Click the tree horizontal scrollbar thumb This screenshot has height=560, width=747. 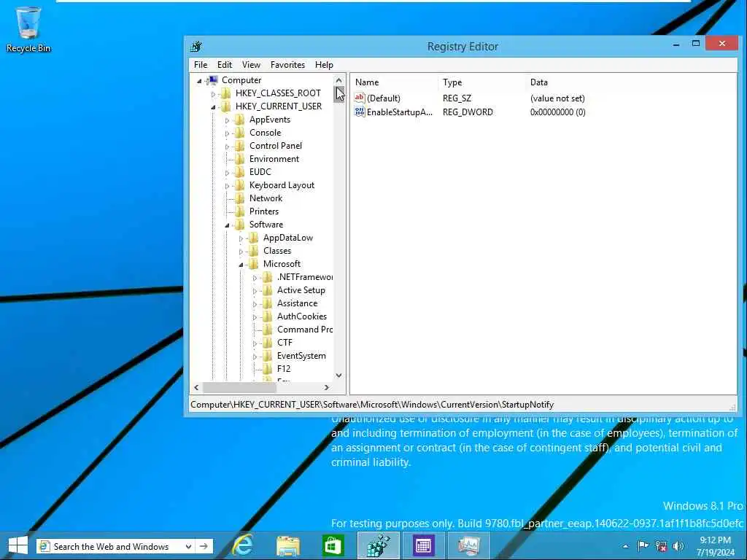point(239,388)
